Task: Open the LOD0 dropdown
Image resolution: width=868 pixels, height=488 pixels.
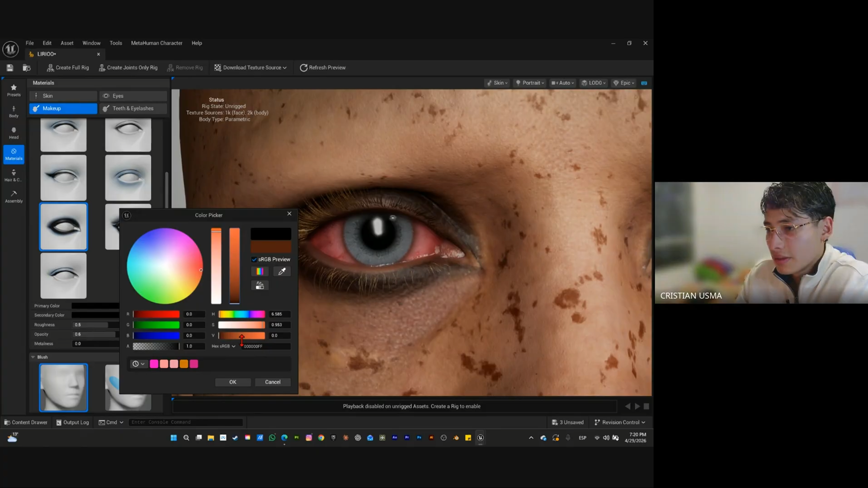Action: tap(593, 83)
